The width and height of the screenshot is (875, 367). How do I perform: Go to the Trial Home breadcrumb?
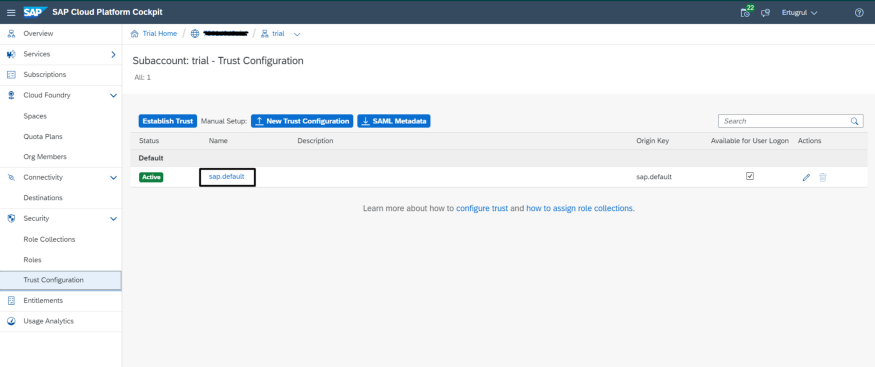(160, 34)
